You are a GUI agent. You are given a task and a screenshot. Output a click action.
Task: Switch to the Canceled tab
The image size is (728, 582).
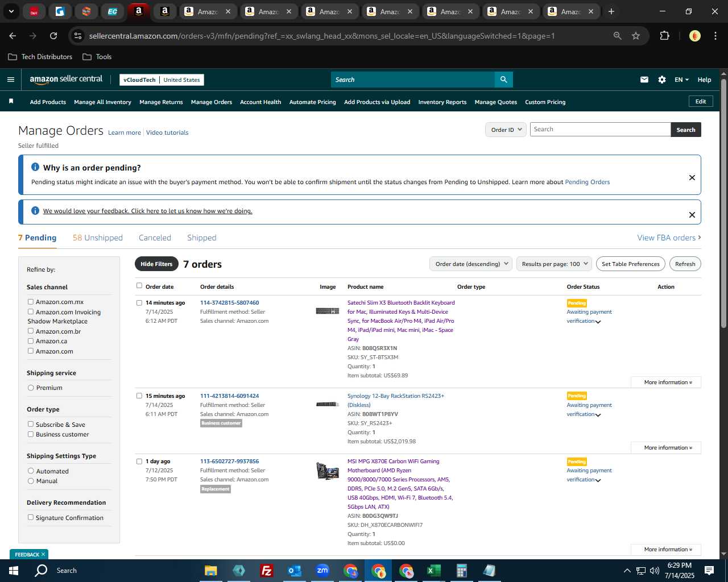tap(155, 238)
